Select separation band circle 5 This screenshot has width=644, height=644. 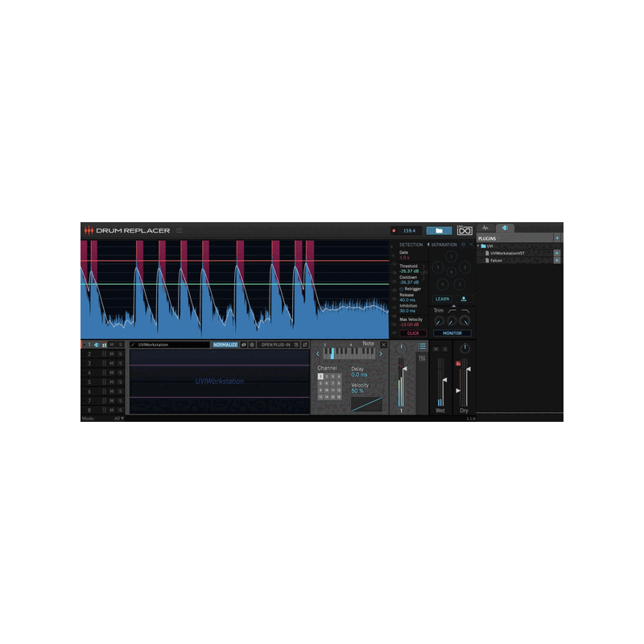[437, 267]
